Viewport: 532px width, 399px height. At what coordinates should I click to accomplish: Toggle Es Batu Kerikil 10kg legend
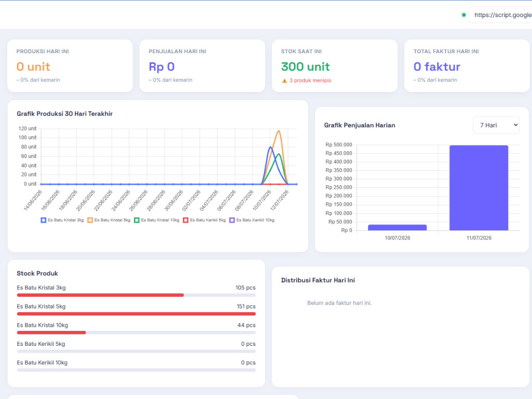(x=252, y=220)
